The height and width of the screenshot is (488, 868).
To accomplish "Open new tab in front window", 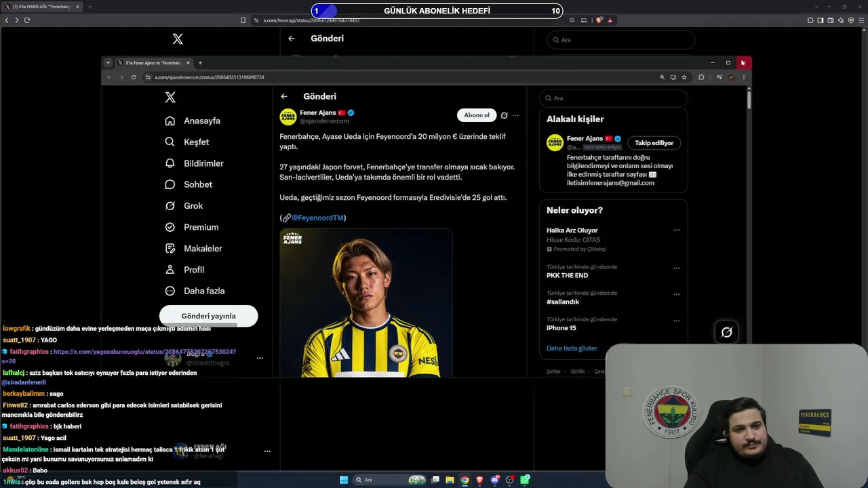I will (x=200, y=63).
